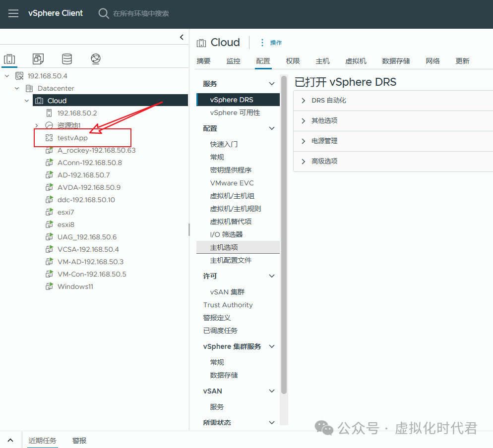
Task: Switch to VMs and Templates view
Action: click(x=38, y=59)
